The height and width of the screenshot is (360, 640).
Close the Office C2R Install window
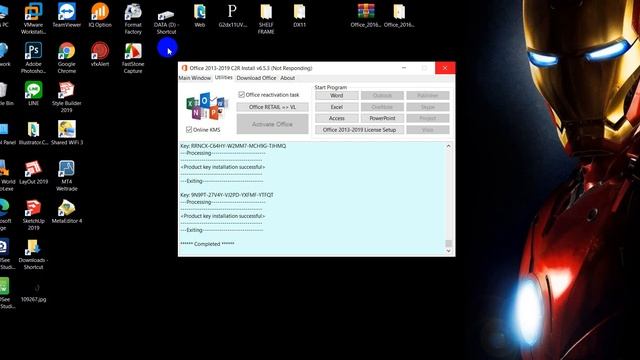click(x=445, y=68)
